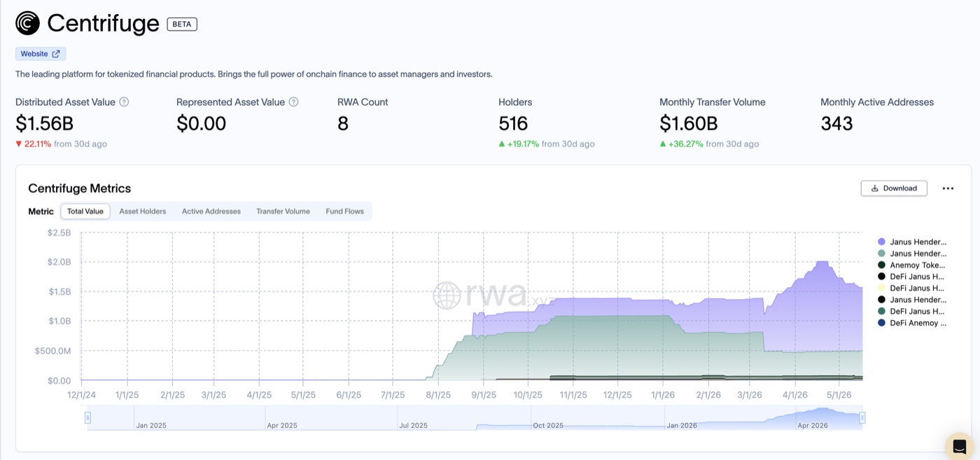Viewport: 980px width, 460px height.
Task: Click the mini range chart at Oct 2025
Action: (x=548, y=425)
